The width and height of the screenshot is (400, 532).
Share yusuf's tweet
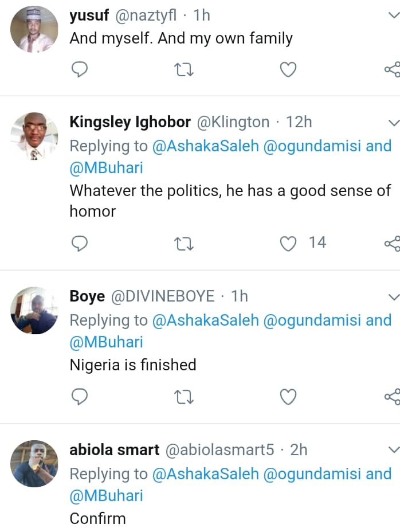[392, 70]
